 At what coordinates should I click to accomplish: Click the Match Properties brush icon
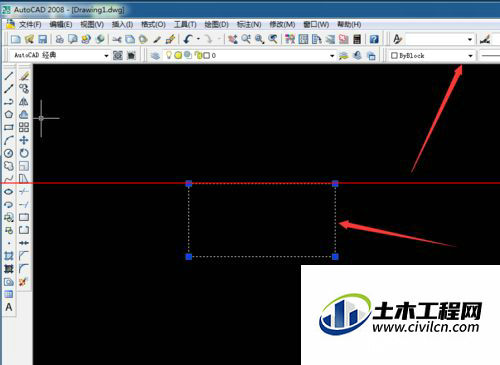(x=171, y=39)
